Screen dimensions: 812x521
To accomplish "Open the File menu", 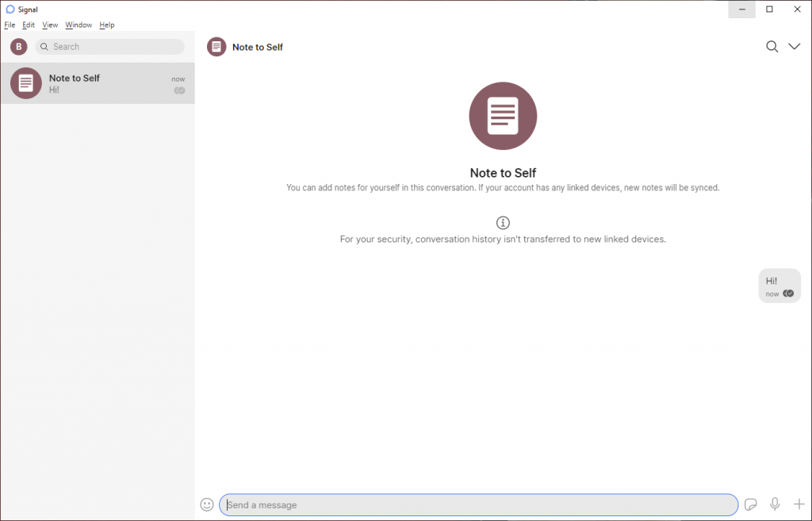I will tap(10, 25).
